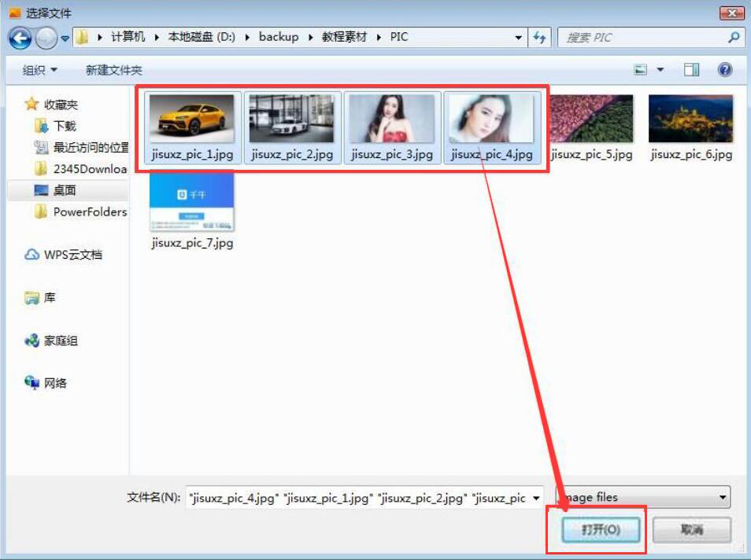
Task: Open PowerFolders in the sidebar
Action: pos(90,212)
